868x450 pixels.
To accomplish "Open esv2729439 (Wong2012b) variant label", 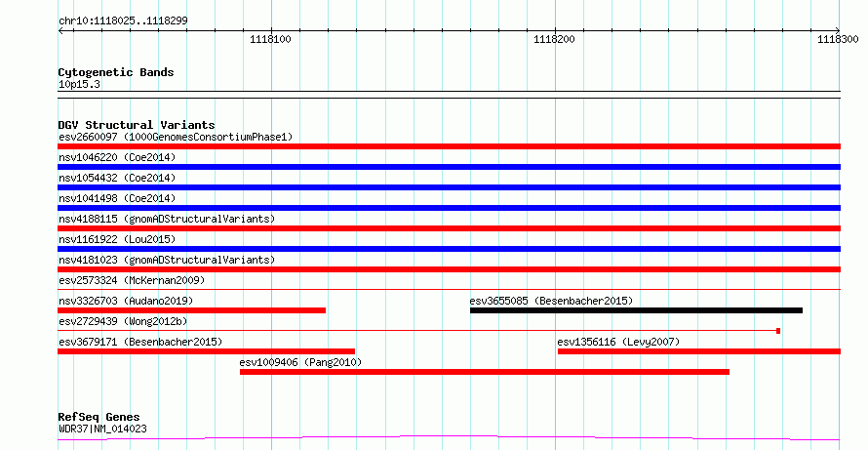I will pos(122,321).
